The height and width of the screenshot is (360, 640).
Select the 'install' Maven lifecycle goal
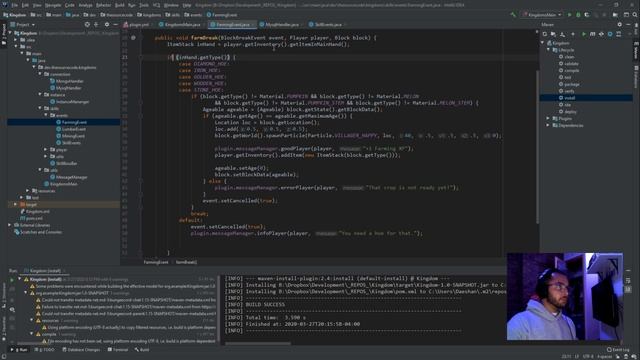click(x=570, y=98)
